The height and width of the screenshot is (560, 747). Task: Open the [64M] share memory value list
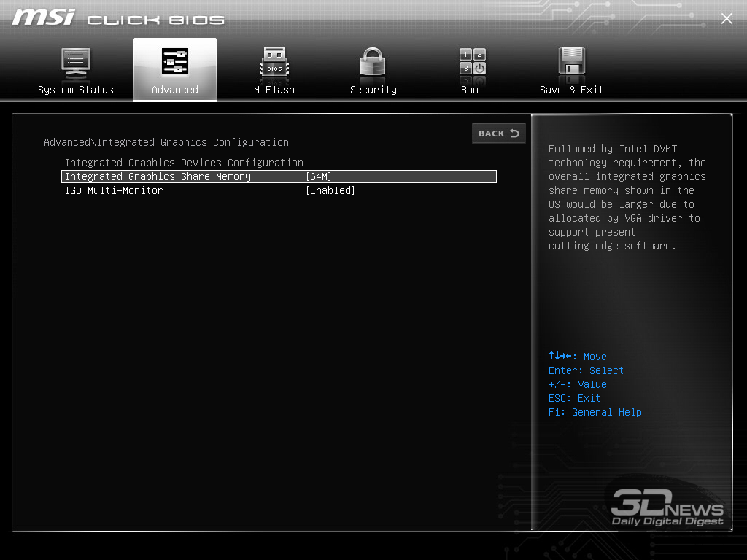coord(319,176)
